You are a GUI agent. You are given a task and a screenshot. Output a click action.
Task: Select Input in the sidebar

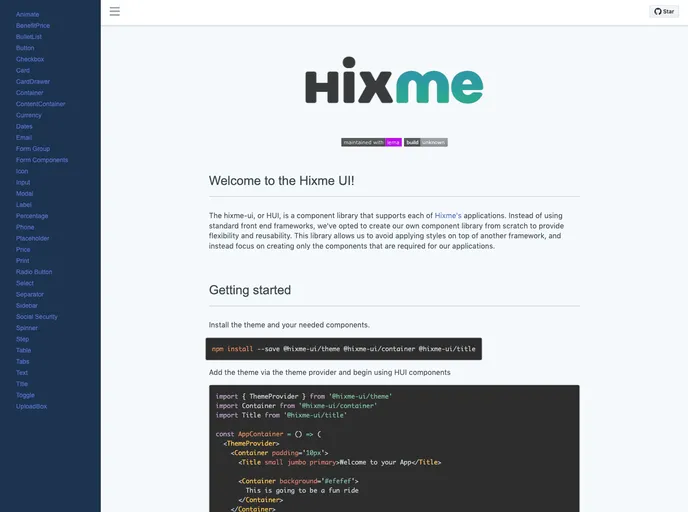[x=23, y=182]
